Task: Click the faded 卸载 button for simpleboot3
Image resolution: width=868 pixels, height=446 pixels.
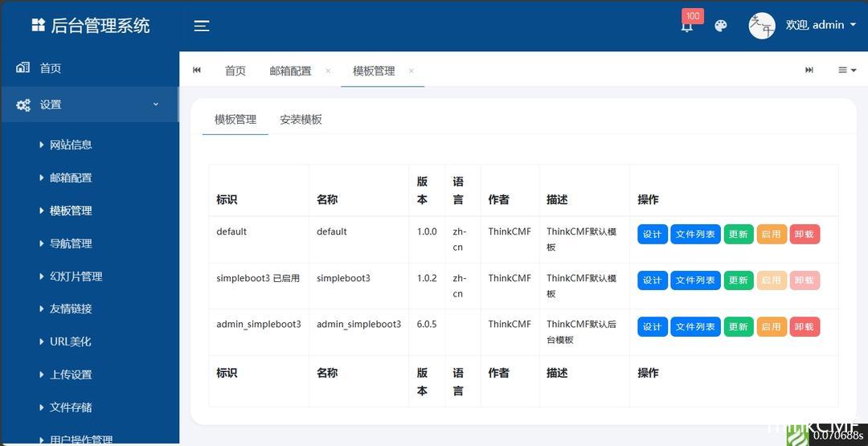Action: click(x=805, y=280)
